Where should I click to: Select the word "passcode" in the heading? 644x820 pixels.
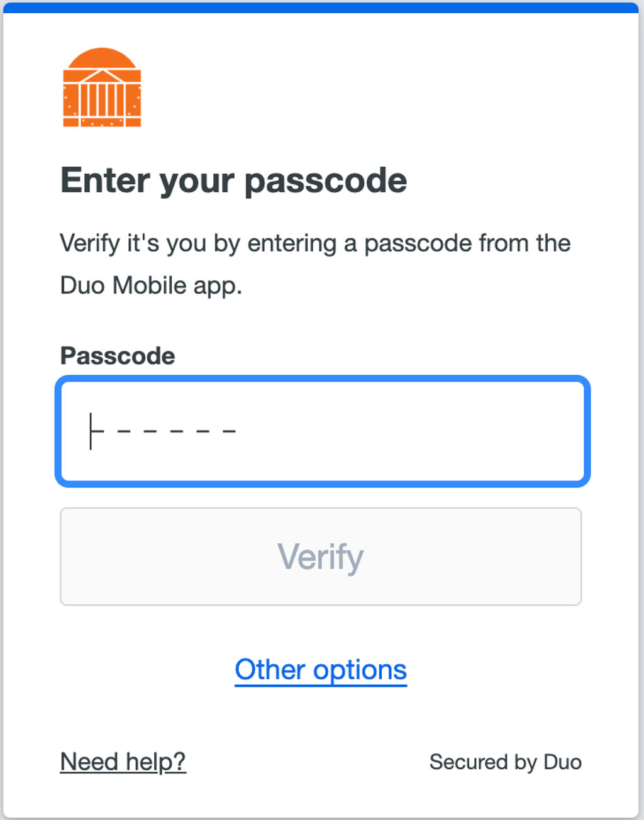click(325, 181)
